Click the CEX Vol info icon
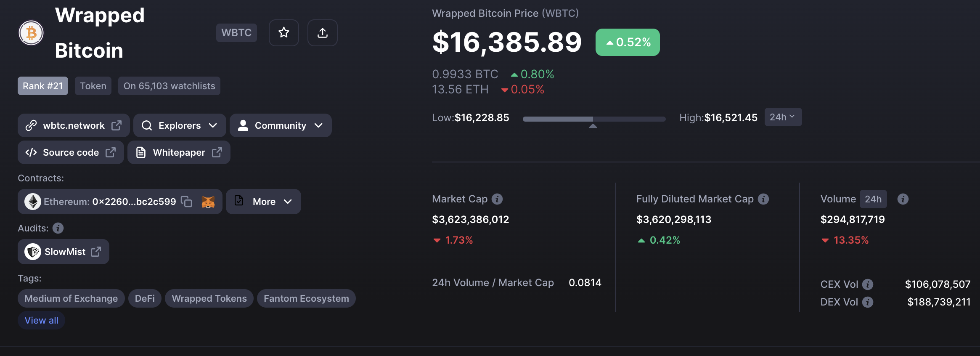980x356 pixels. tap(868, 284)
